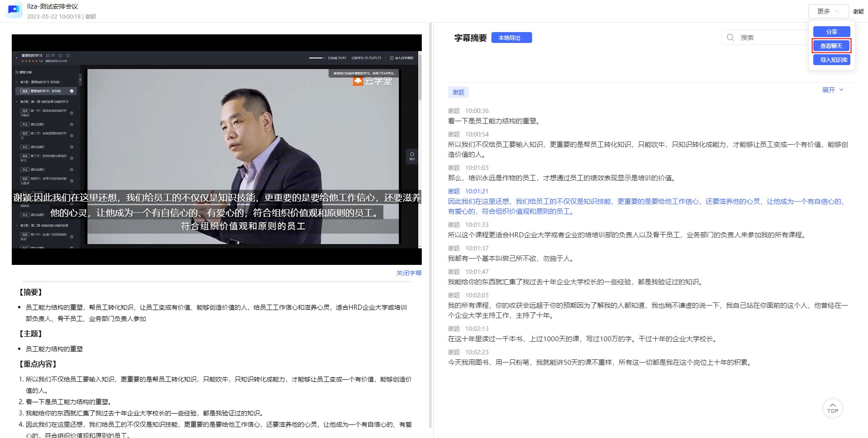
Task: Toggle the 谢颖 speaker filter tag
Action: click(x=458, y=93)
